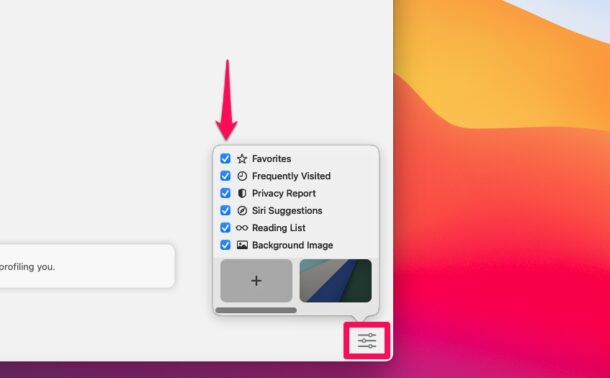The image size is (610, 378).
Task: Uncheck the Favorites checkbox
Action: tap(225, 159)
